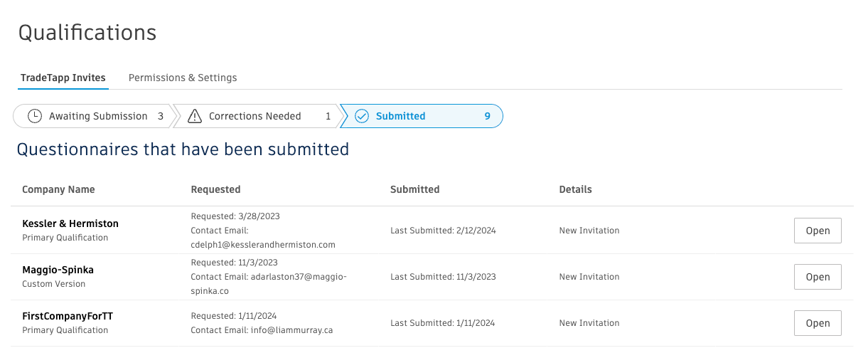Click the Company Name column header

coord(58,189)
